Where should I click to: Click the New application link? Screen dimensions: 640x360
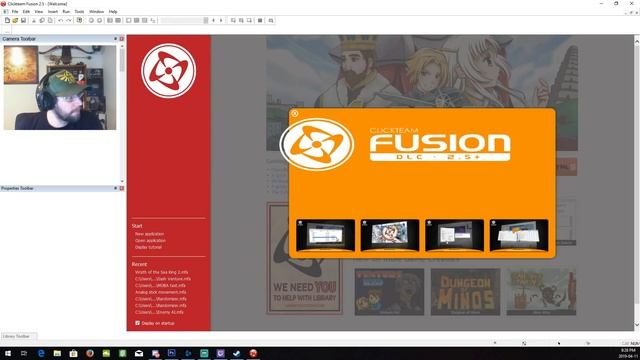click(x=149, y=234)
